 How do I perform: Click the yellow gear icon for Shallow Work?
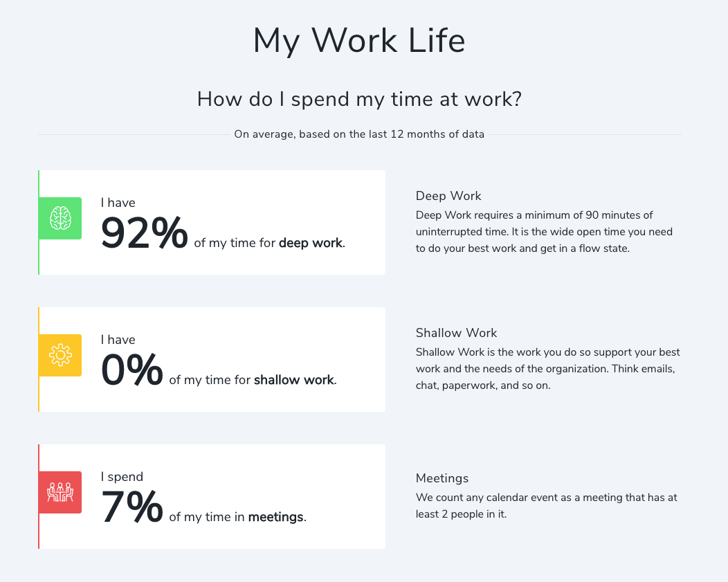[60, 355]
